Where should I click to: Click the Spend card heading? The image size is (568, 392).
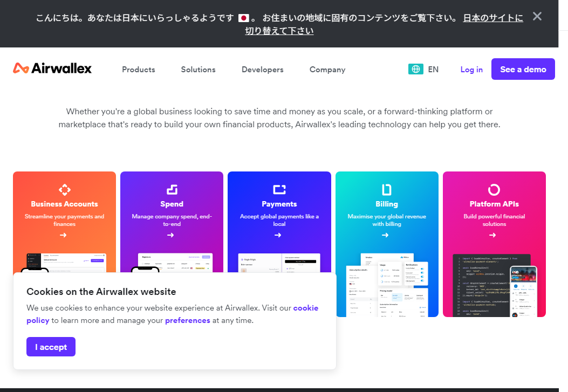(x=172, y=204)
